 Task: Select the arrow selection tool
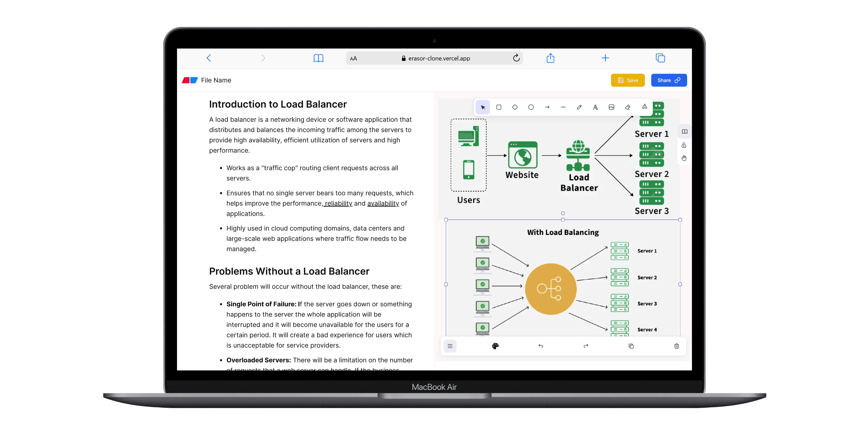(x=483, y=107)
